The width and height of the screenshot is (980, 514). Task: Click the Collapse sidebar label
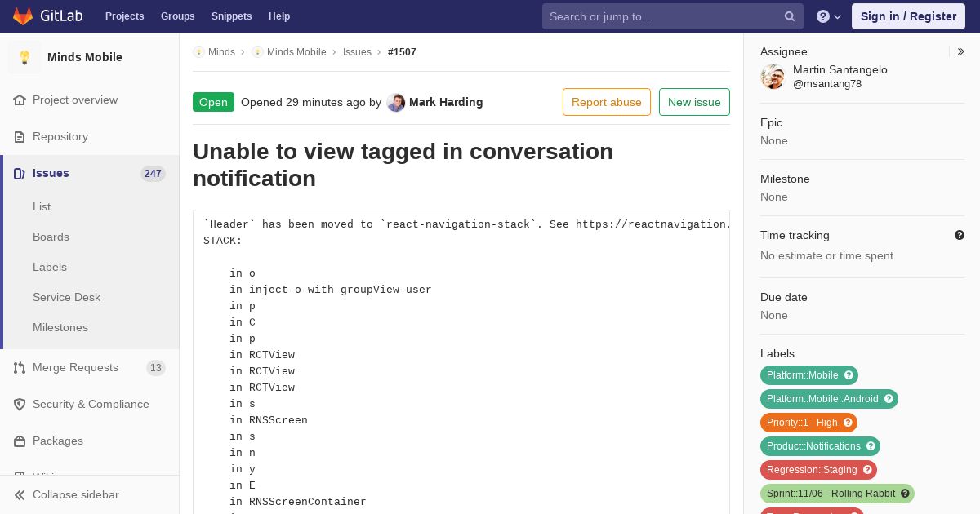point(76,494)
